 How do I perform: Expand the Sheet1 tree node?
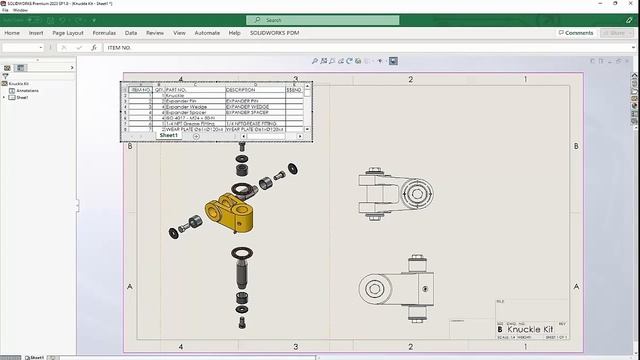4,98
